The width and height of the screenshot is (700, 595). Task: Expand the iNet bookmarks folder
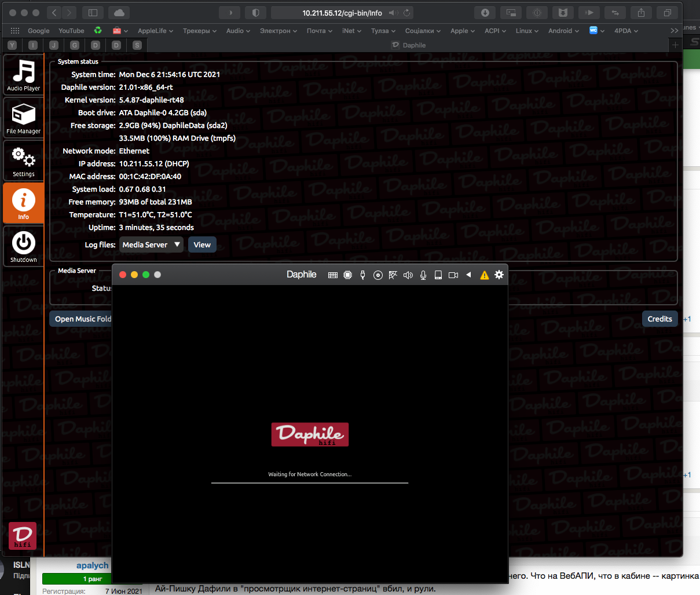351,31
